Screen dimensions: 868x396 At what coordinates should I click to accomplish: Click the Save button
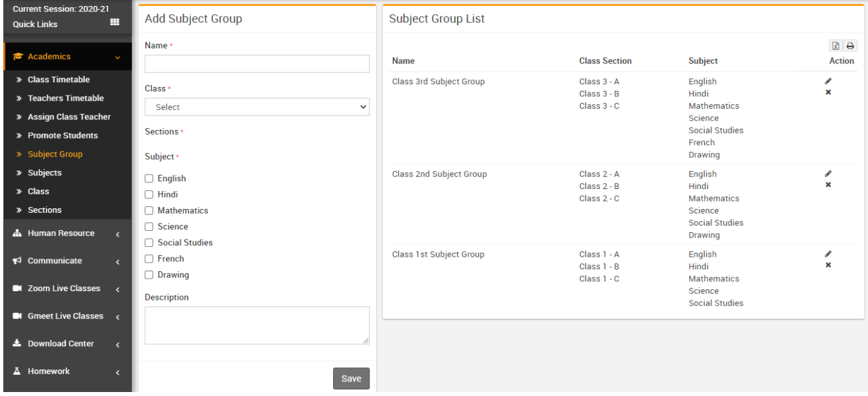(351, 379)
